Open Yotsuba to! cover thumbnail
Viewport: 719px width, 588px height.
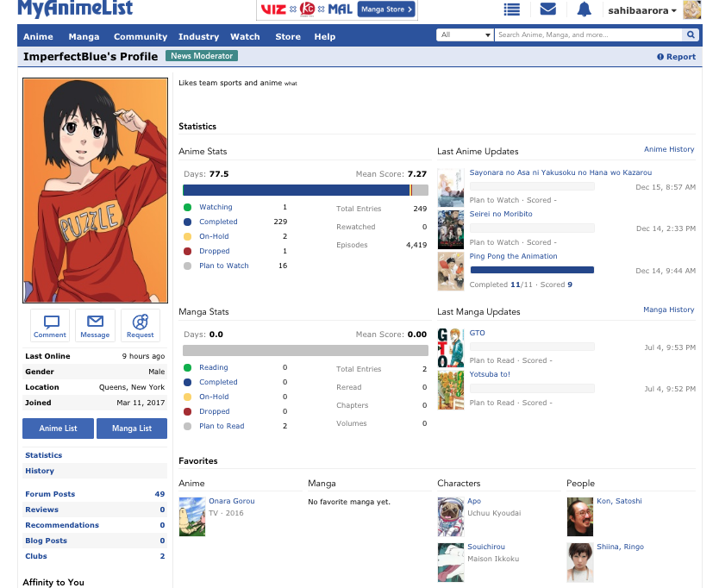tap(451, 390)
